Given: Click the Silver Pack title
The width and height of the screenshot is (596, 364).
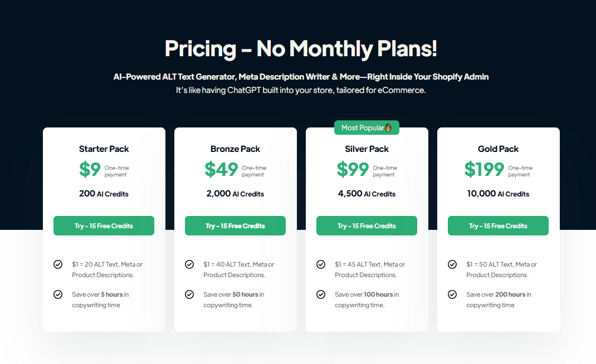Looking at the screenshot, I should (x=367, y=149).
